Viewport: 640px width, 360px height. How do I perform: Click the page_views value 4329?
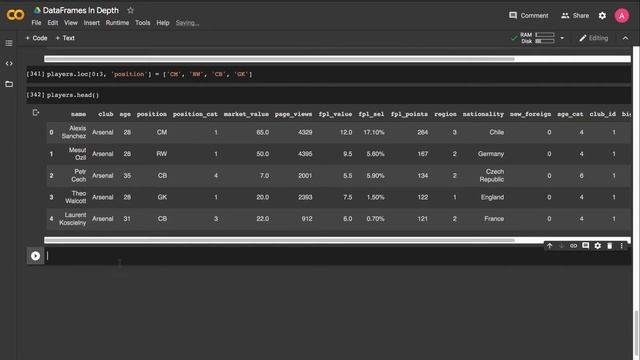pos(305,132)
